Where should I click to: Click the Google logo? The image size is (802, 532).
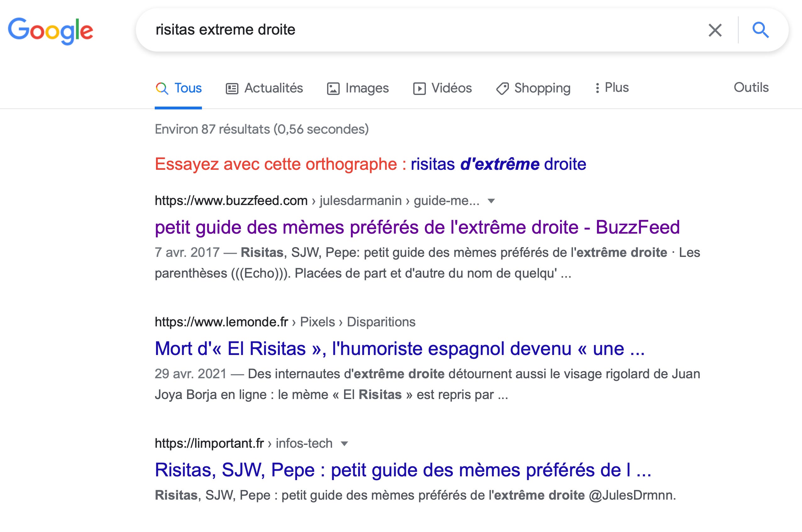tap(51, 31)
